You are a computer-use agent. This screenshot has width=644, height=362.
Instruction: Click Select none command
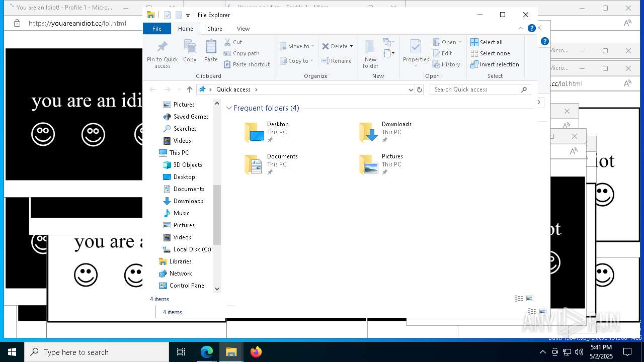click(490, 53)
